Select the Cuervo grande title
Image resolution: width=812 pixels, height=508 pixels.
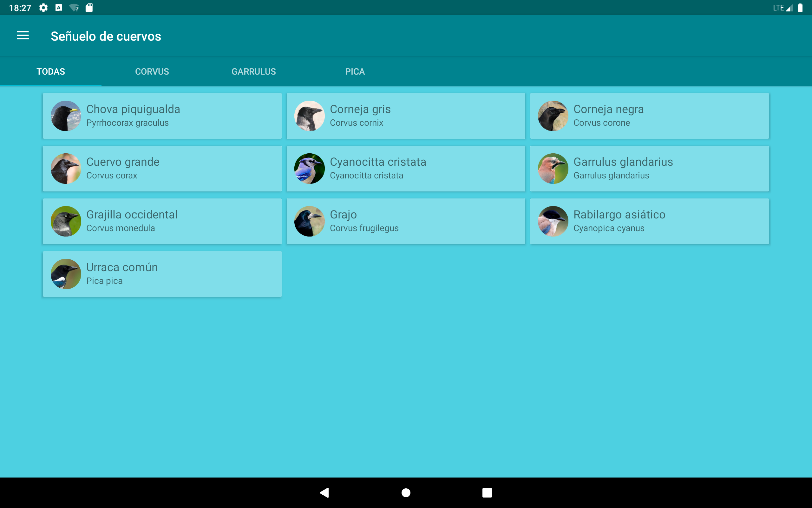pyautogui.click(x=123, y=162)
